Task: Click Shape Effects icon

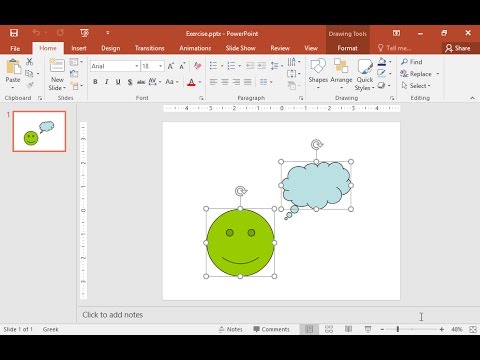Action: click(382, 86)
